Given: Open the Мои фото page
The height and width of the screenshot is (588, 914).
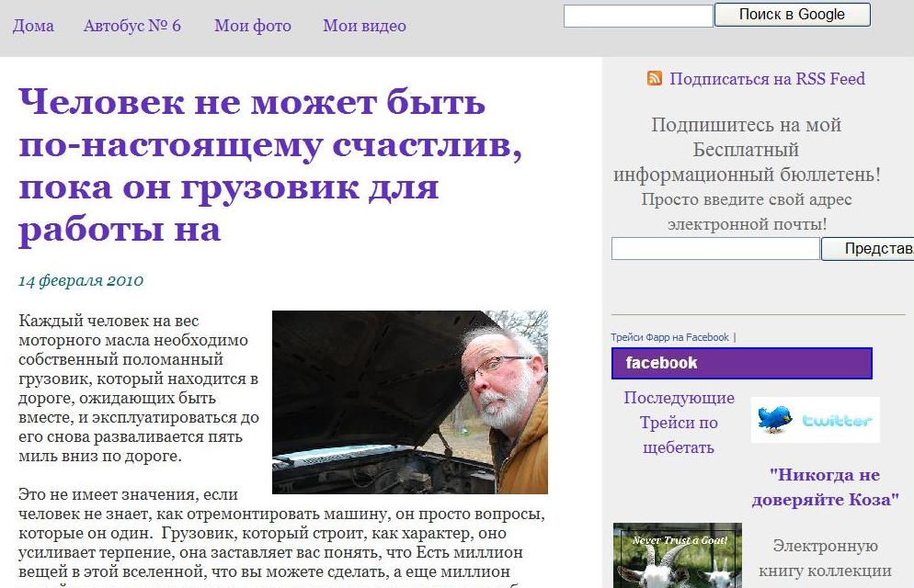Looking at the screenshot, I should click(x=253, y=27).
